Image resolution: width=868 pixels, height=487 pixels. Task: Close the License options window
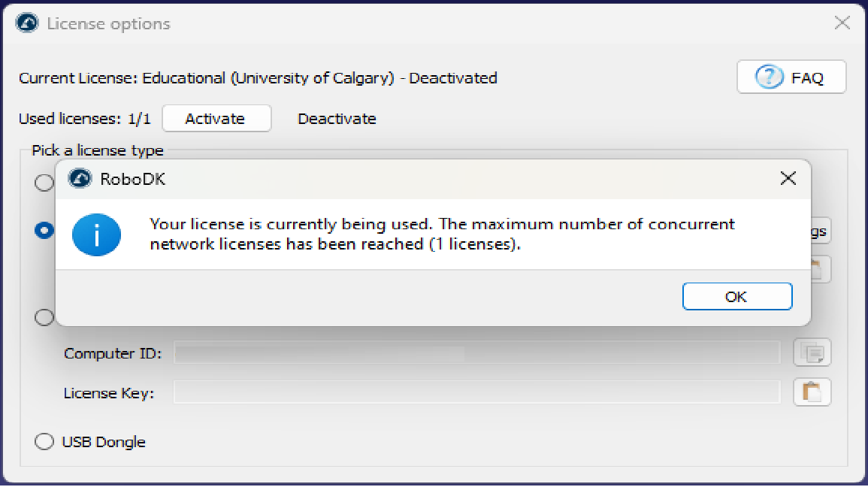[842, 23]
